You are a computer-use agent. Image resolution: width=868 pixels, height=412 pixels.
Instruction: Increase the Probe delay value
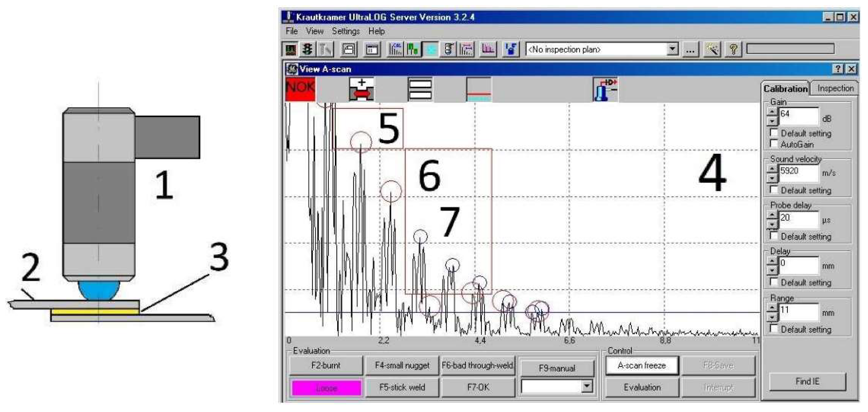[x=772, y=215]
